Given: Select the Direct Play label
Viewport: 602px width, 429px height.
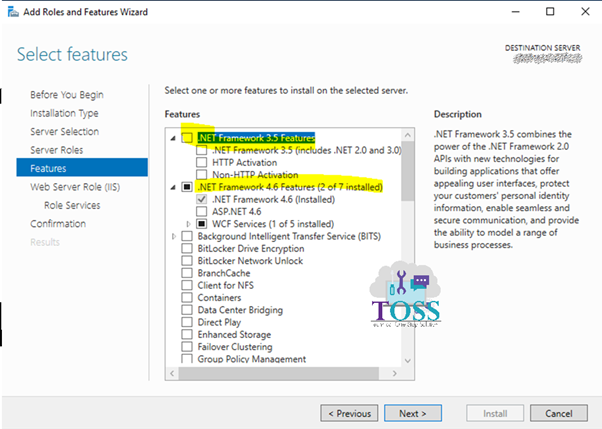Looking at the screenshot, I should pos(219,322).
